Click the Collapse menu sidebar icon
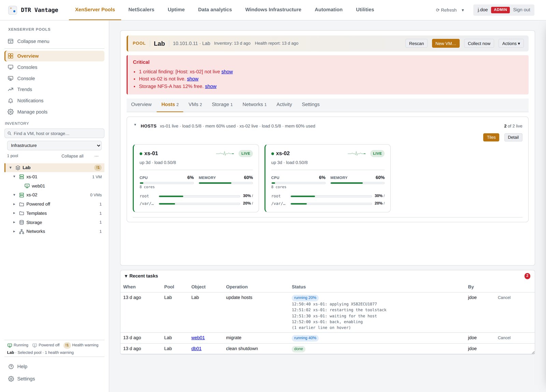546x392 pixels. tap(11, 41)
